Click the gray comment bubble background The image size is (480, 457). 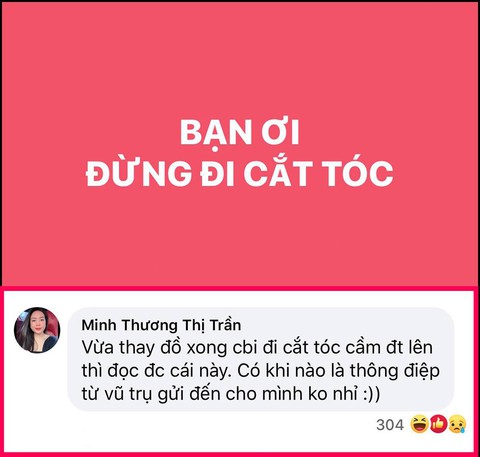click(261, 359)
